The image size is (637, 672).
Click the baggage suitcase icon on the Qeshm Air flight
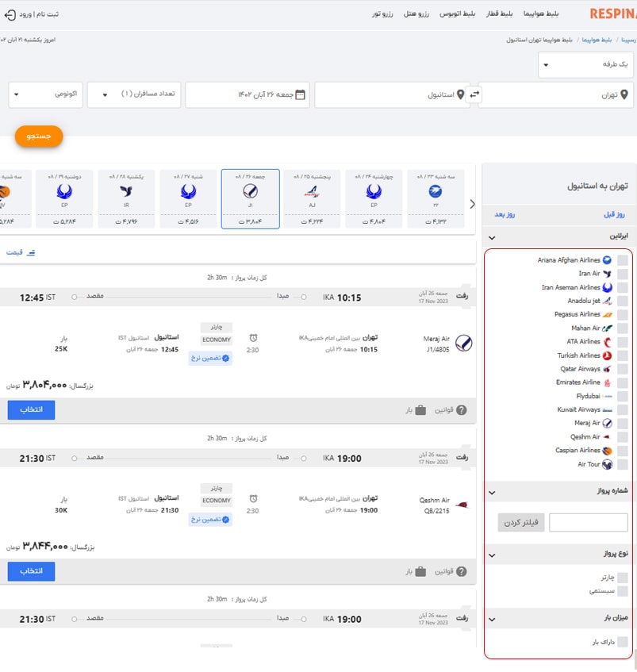point(420,570)
